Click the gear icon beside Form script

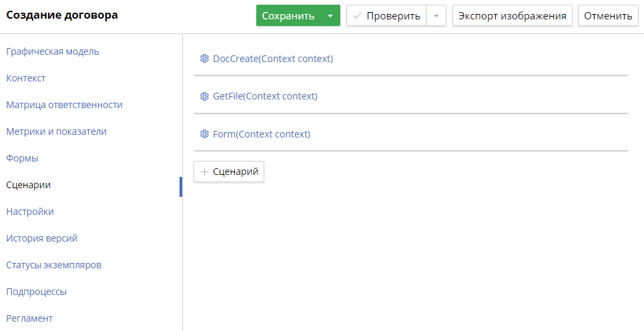tap(204, 134)
